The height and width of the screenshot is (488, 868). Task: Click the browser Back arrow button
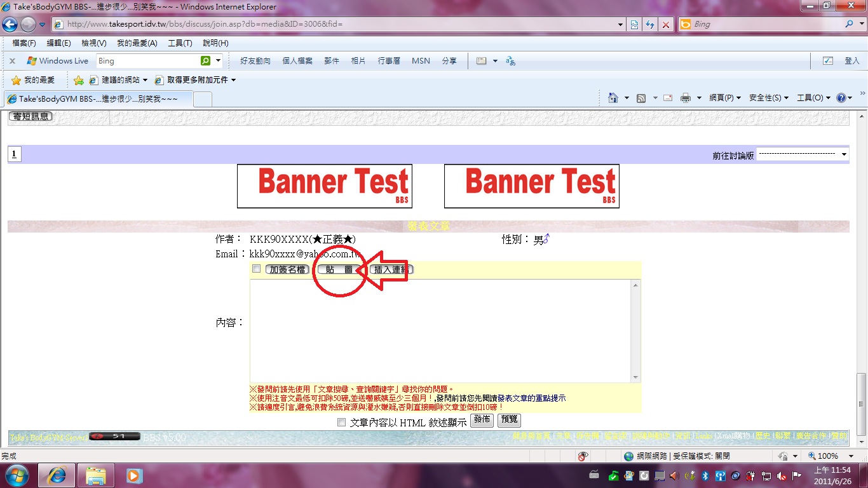pos(10,25)
